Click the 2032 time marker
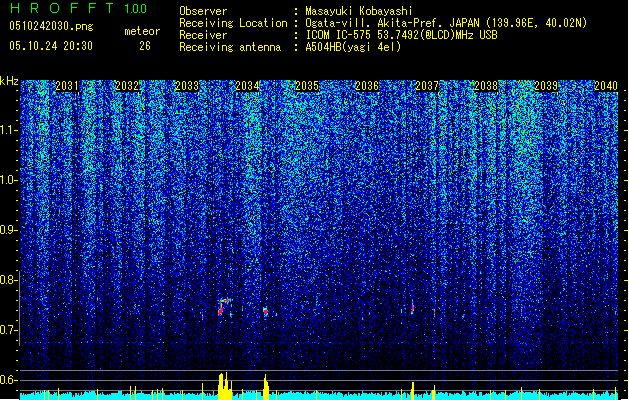This screenshot has width=629, height=400. pos(127,86)
